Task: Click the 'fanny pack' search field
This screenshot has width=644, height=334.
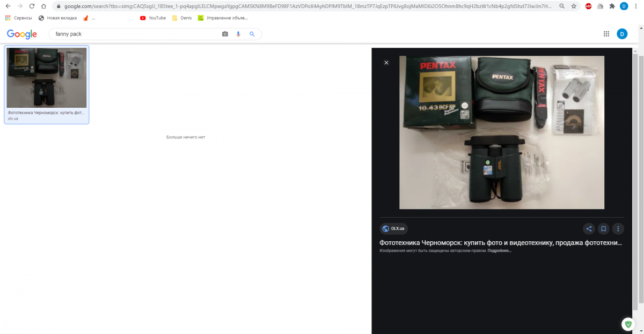Action: (x=134, y=34)
